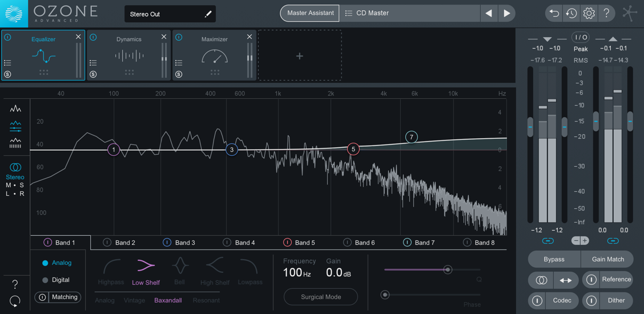Click the Master Assistant button
The image size is (644, 314).
(311, 13)
